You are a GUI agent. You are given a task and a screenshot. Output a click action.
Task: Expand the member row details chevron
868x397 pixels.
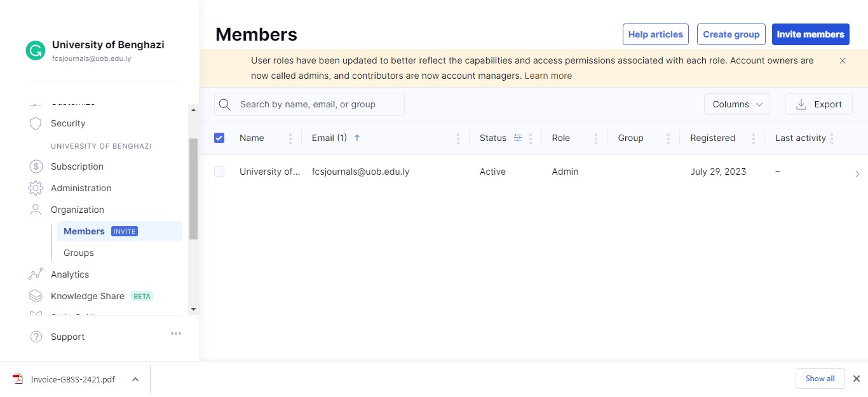(857, 173)
